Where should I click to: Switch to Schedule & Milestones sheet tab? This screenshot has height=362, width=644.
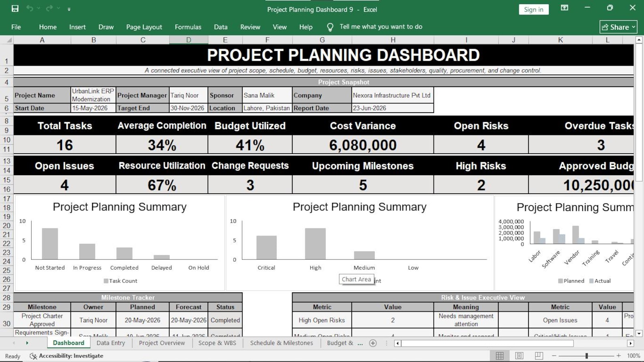click(x=281, y=343)
